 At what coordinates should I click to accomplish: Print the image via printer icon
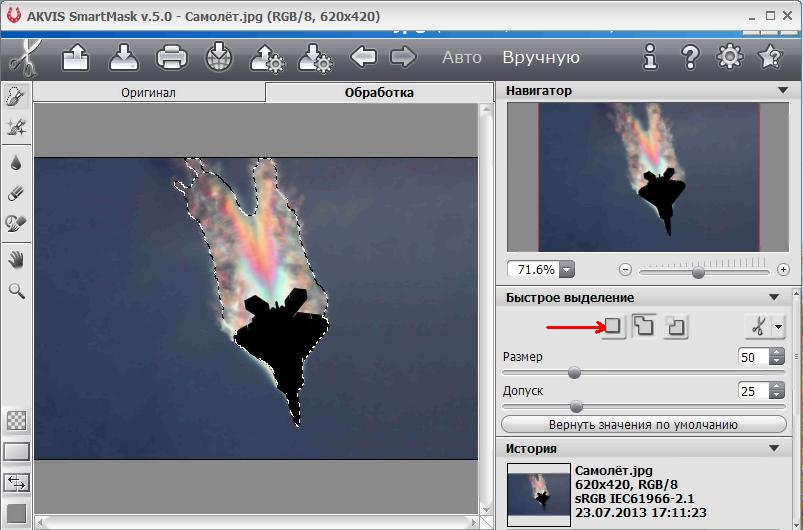tap(172, 57)
